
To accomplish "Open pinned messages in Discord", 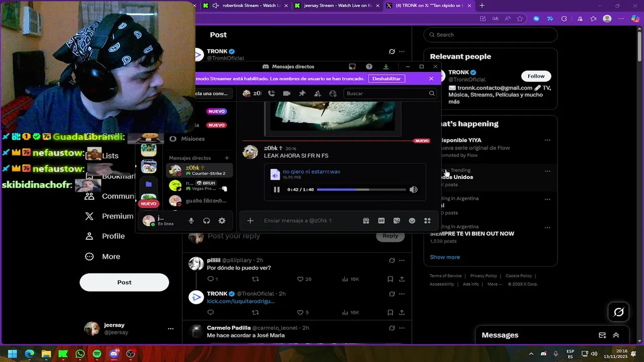I will click(x=302, y=94).
